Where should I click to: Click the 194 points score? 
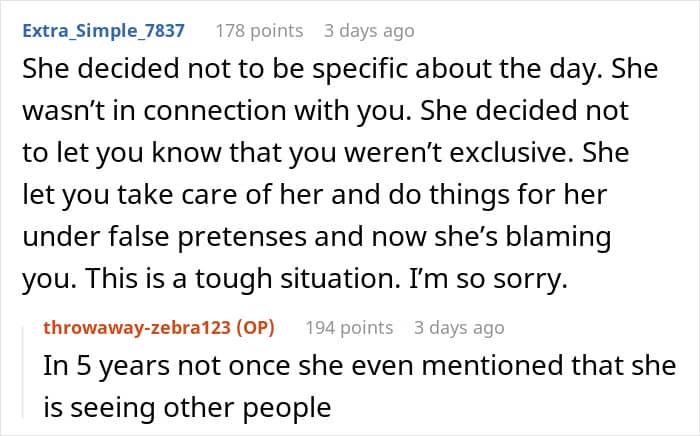348,327
